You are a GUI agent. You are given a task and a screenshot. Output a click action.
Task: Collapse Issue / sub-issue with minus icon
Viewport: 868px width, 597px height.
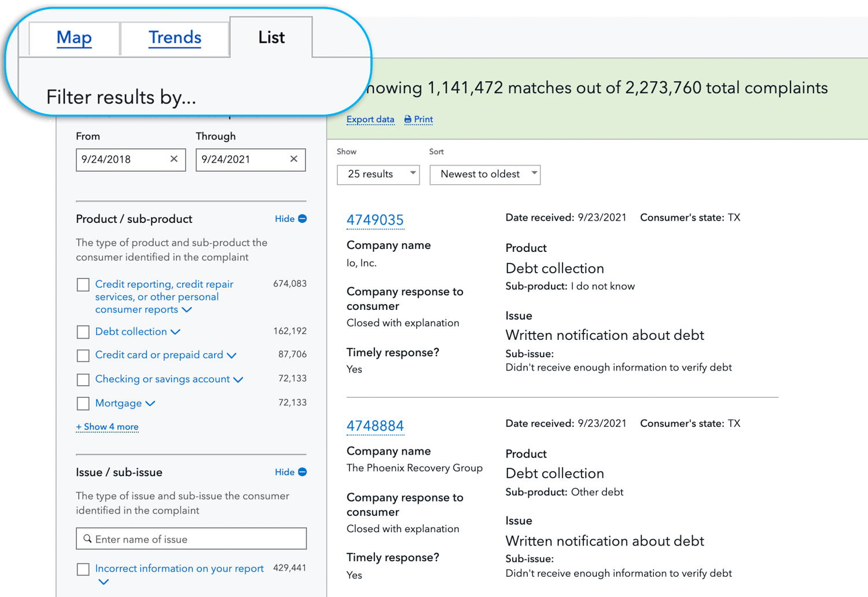302,472
